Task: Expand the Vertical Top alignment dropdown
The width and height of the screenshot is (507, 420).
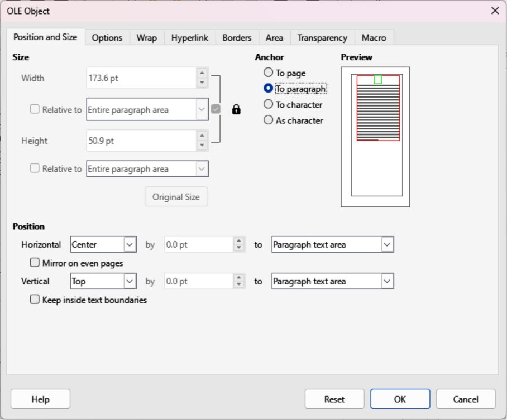Action: [x=103, y=282]
